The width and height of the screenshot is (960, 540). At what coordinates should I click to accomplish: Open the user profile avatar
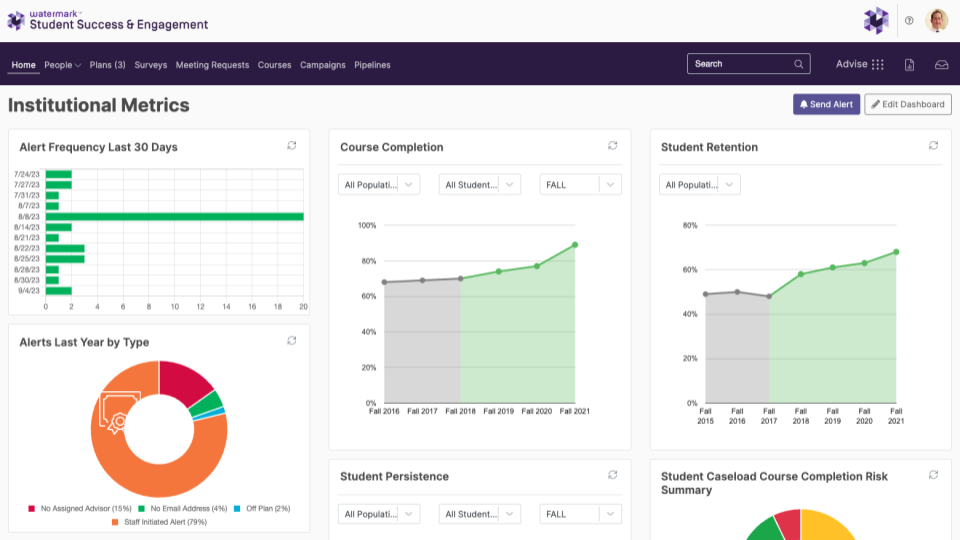[936, 21]
